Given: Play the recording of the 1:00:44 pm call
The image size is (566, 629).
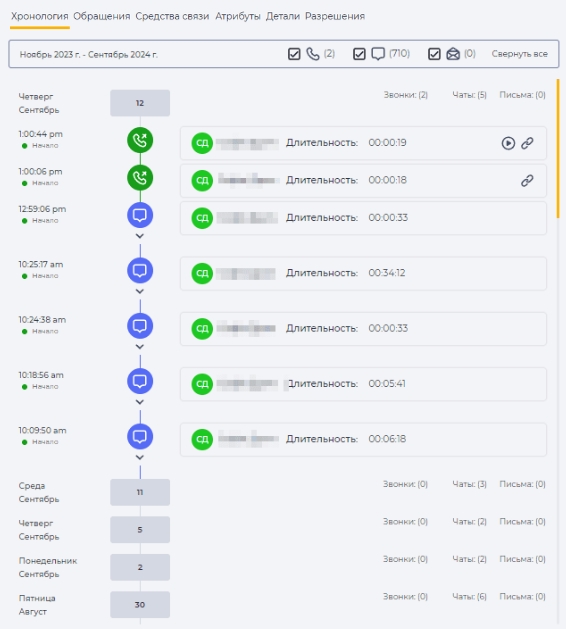Looking at the screenshot, I should [508, 143].
